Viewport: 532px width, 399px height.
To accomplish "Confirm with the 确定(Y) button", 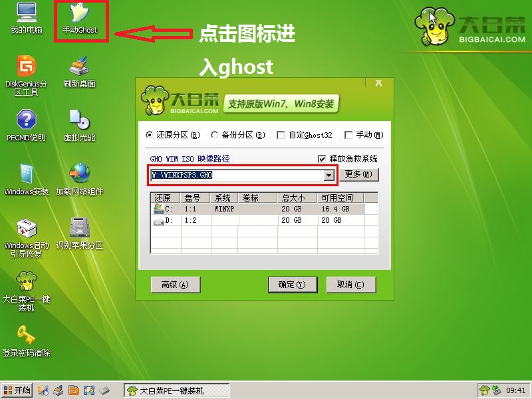I will (293, 285).
